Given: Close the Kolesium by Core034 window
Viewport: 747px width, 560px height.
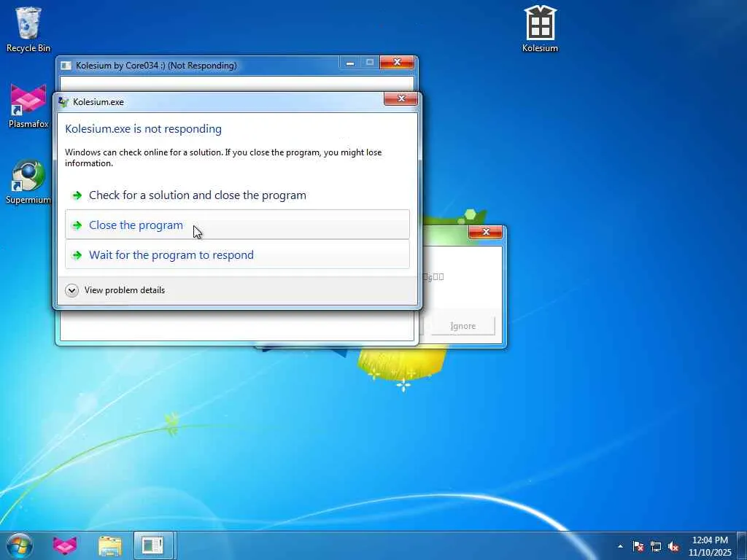Looking at the screenshot, I should click(x=397, y=63).
